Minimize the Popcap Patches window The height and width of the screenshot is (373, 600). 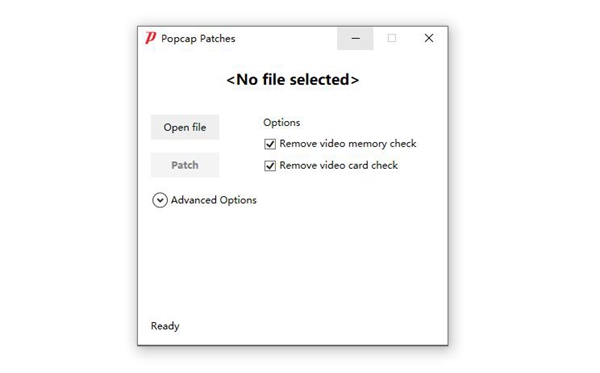point(355,38)
